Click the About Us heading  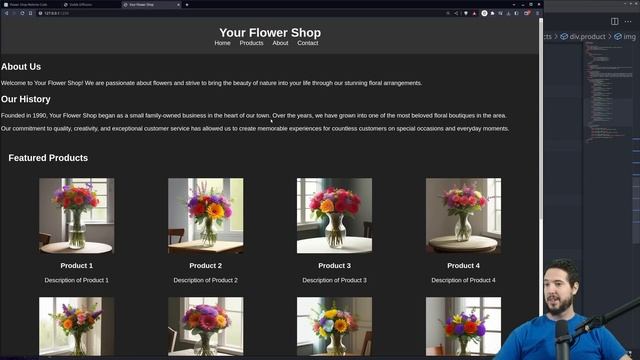[x=21, y=67]
